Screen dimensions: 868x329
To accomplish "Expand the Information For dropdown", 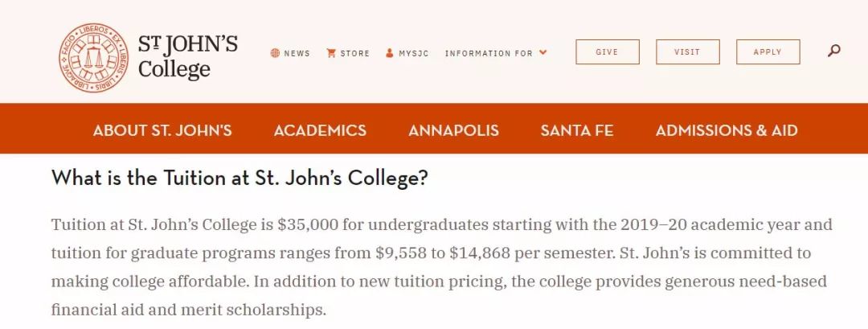I will tap(489, 53).
